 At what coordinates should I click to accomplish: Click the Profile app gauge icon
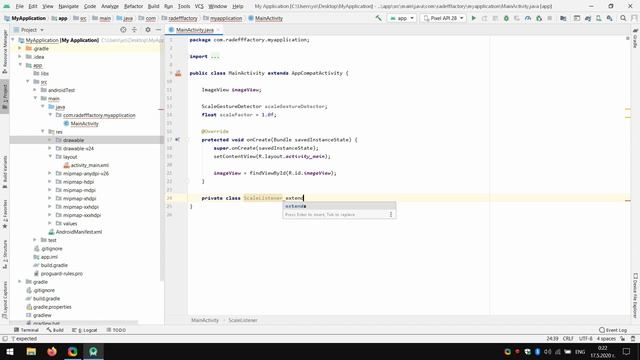click(528, 18)
